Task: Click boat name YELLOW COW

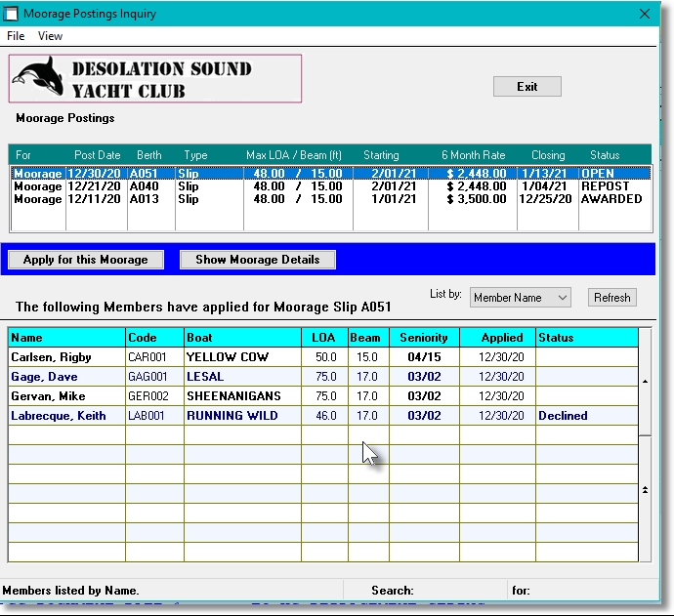Action: click(228, 357)
